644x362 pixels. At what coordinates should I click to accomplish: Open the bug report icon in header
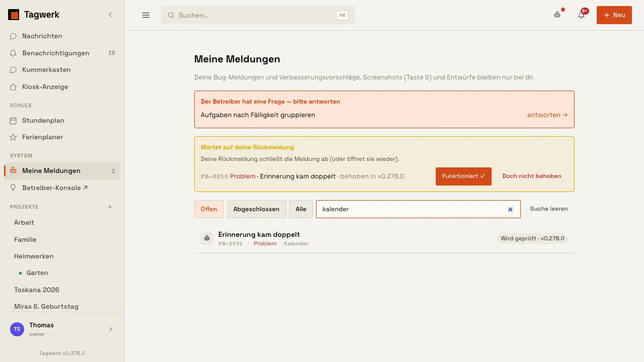pos(557,15)
